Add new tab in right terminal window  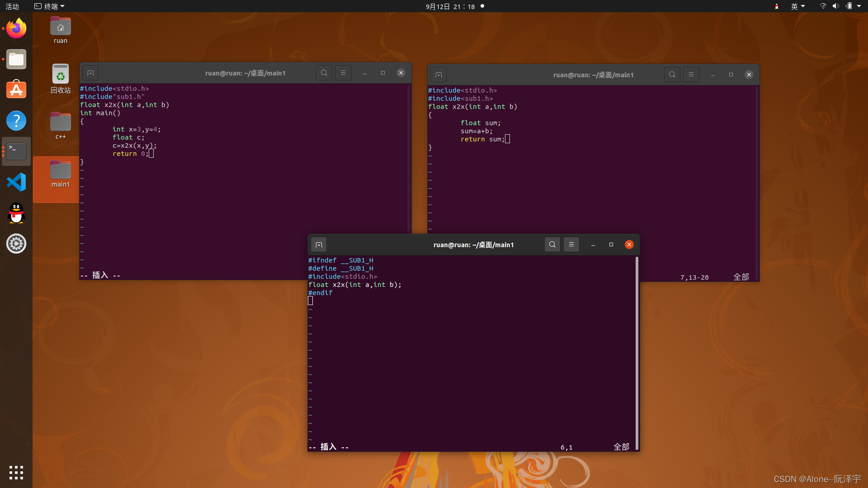click(x=439, y=75)
